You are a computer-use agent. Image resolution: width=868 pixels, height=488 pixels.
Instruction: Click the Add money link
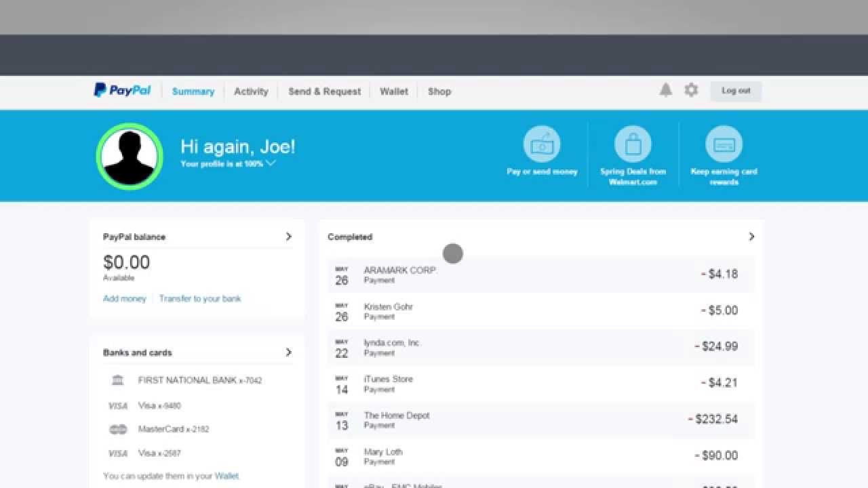pyautogui.click(x=125, y=298)
